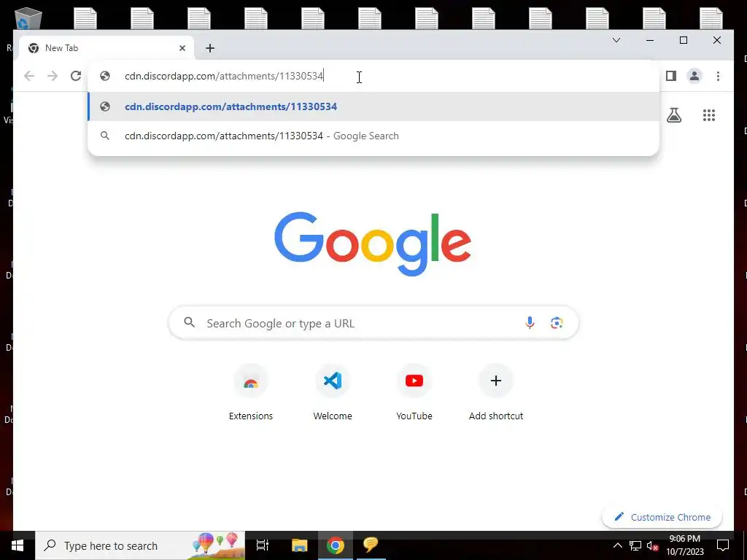Click the globe icon in the address bar
This screenshot has width=747, height=560.
(105, 76)
